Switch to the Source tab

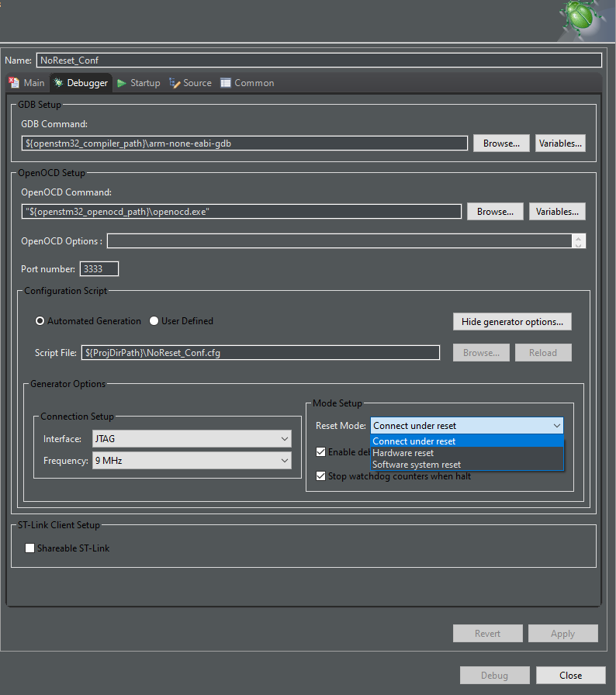[x=191, y=83]
